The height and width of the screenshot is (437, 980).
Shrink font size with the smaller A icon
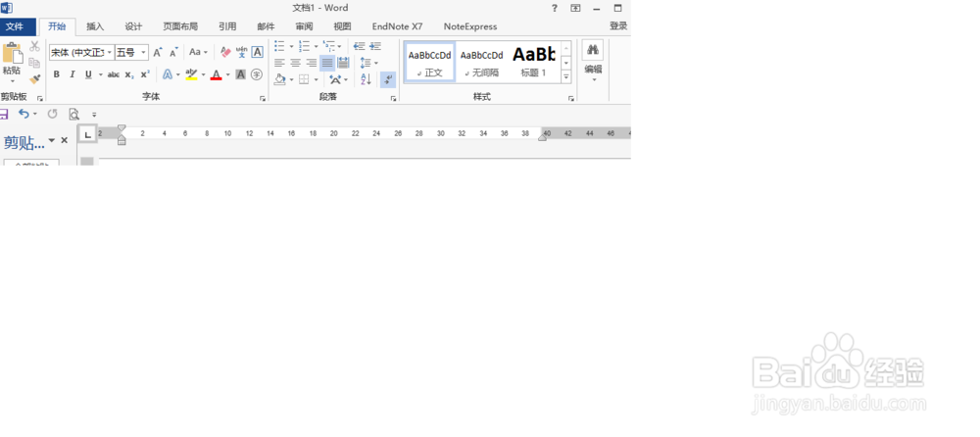tap(173, 53)
